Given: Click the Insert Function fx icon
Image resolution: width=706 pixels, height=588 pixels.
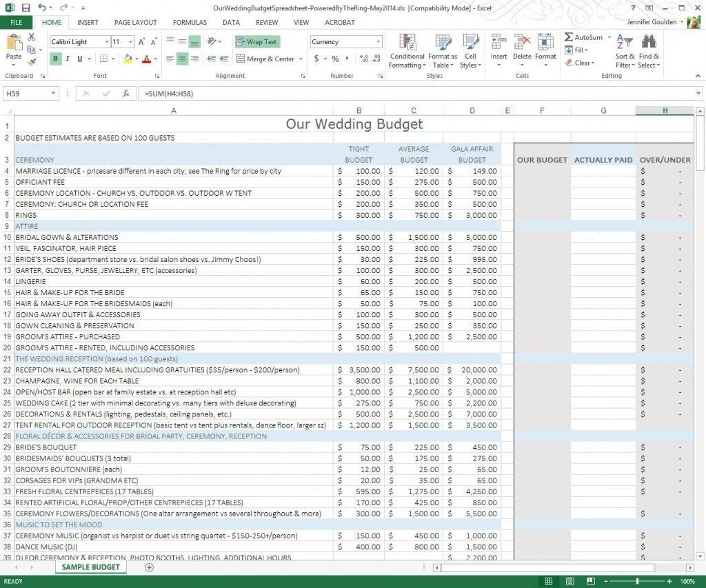Looking at the screenshot, I should point(125,93).
